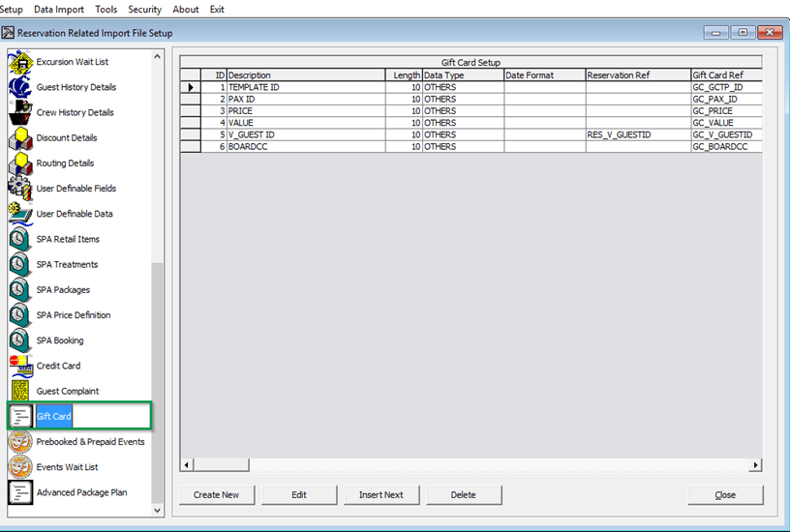Click the User Definable Data icon

point(20,215)
